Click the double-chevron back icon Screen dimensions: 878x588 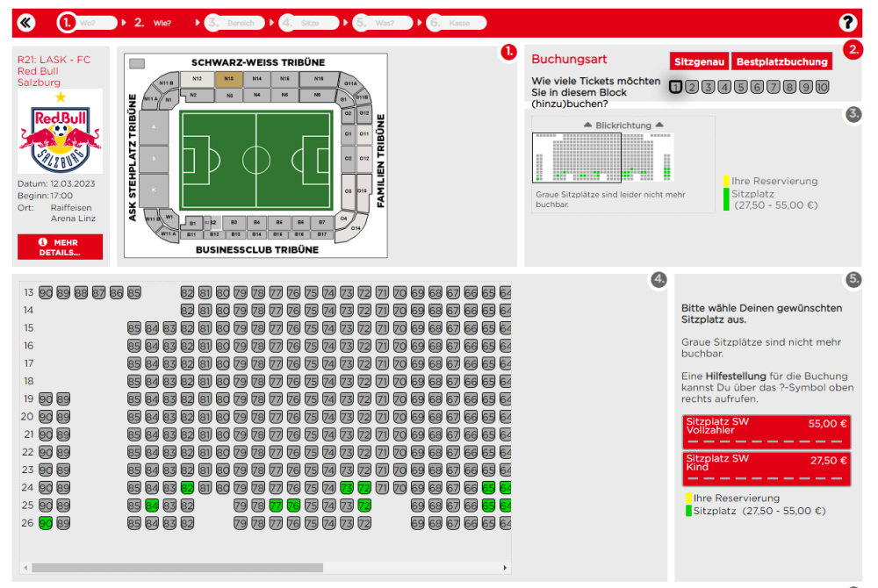[x=26, y=23]
